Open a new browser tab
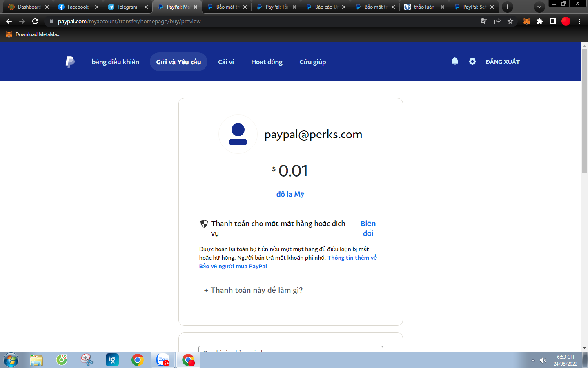 pos(508,7)
